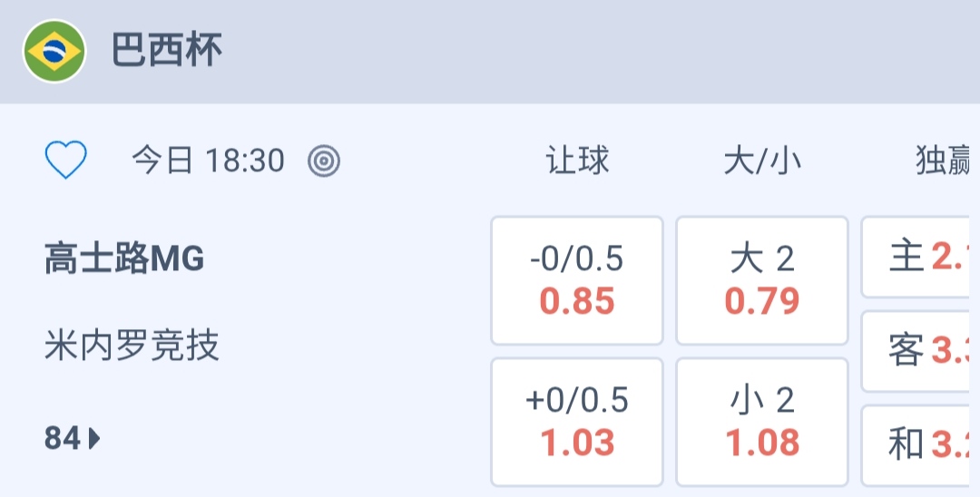Click the match time 今日 18:30
The image size is (980, 497).
[208, 161]
